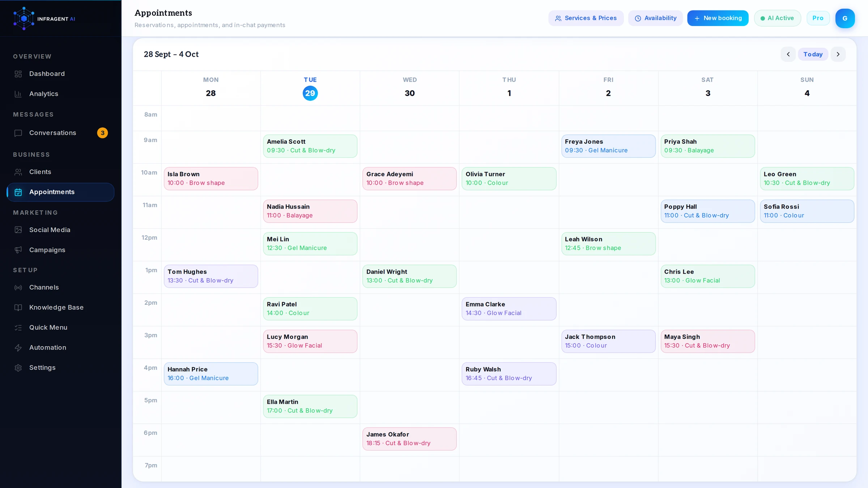Go to the previous week with left chevron
Viewport: 868px width, 488px height.
[788, 54]
